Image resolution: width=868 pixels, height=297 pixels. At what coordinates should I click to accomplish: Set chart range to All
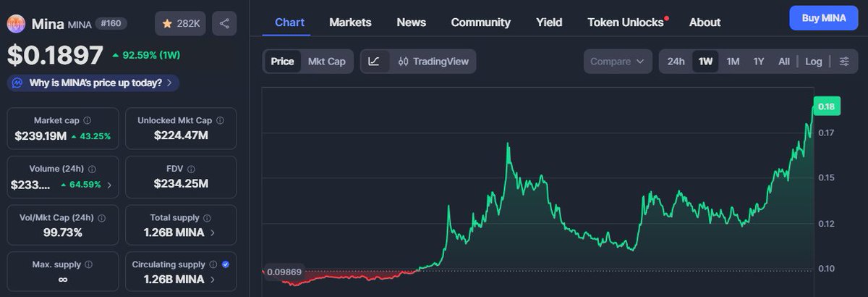pyautogui.click(x=784, y=62)
